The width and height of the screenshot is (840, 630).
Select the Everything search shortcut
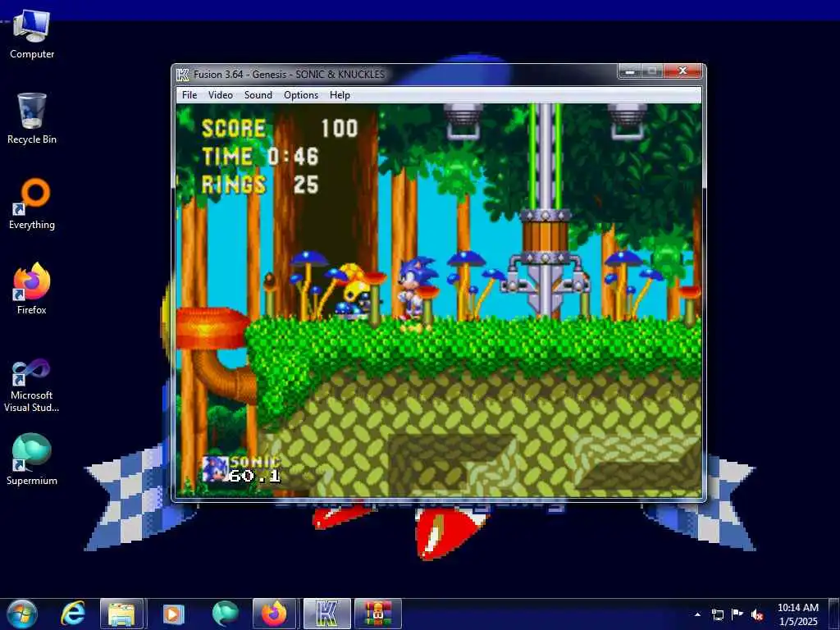[x=32, y=204]
